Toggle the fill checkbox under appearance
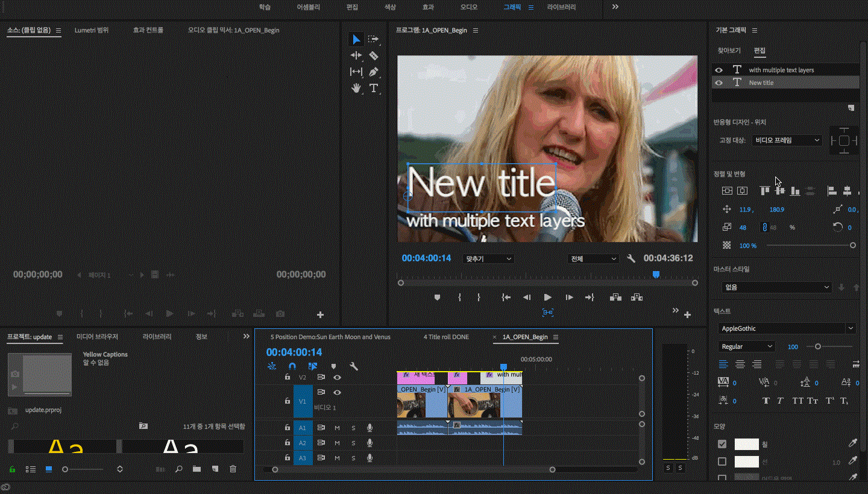The image size is (868, 494). tap(722, 444)
